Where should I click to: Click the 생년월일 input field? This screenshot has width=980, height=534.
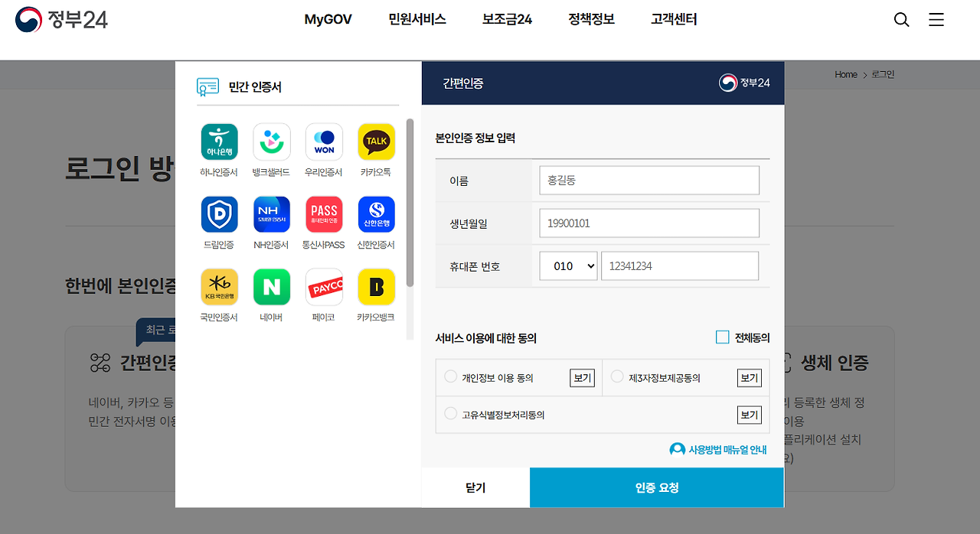click(649, 223)
